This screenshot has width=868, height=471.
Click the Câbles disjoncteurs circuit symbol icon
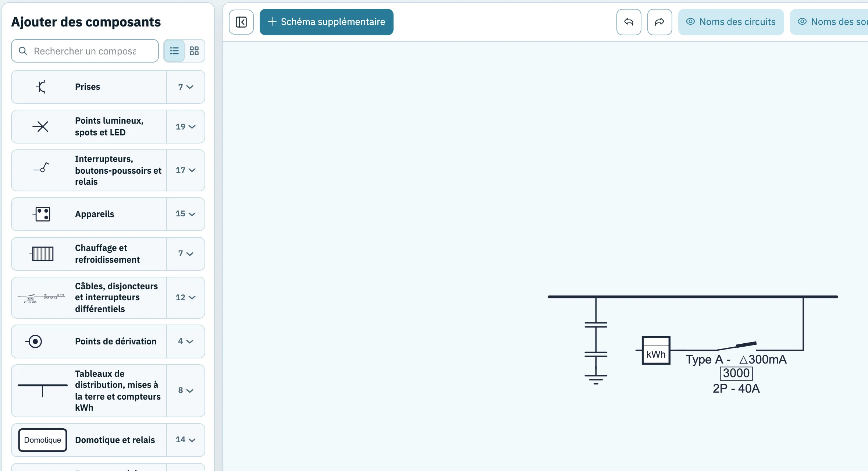41,298
